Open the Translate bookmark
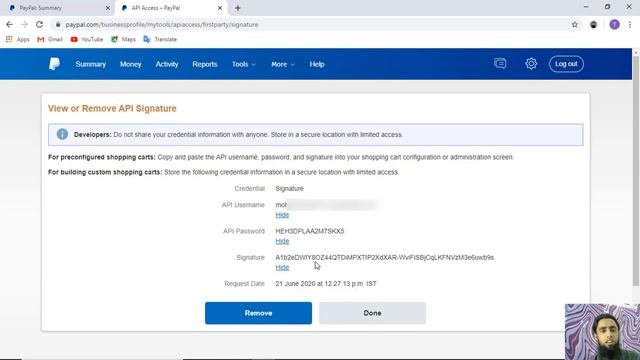 pyautogui.click(x=160, y=39)
